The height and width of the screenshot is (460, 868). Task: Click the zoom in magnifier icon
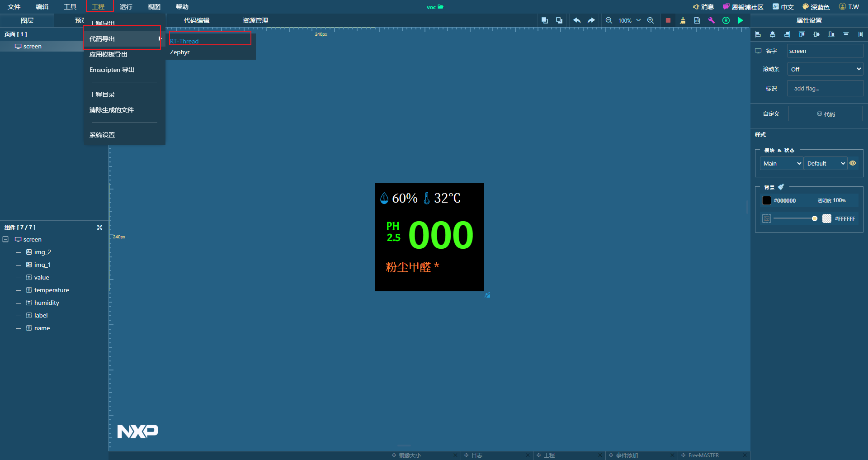click(x=650, y=20)
